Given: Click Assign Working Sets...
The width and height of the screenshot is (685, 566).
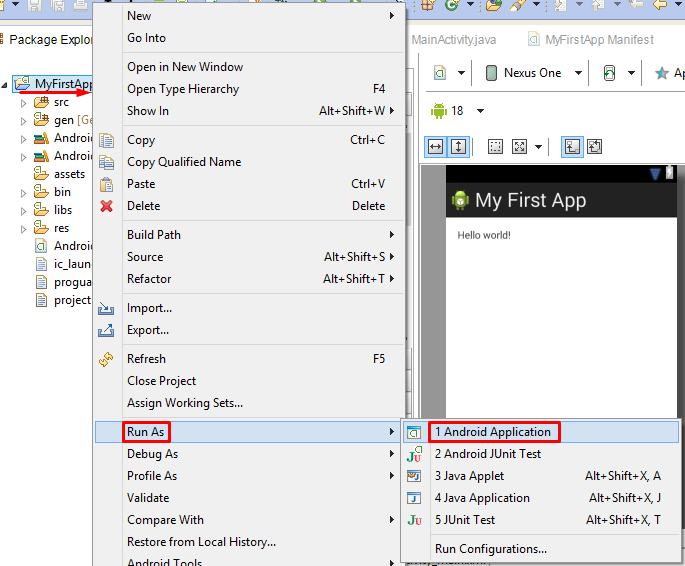Looking at the screenshot, I should coord(248,403).
